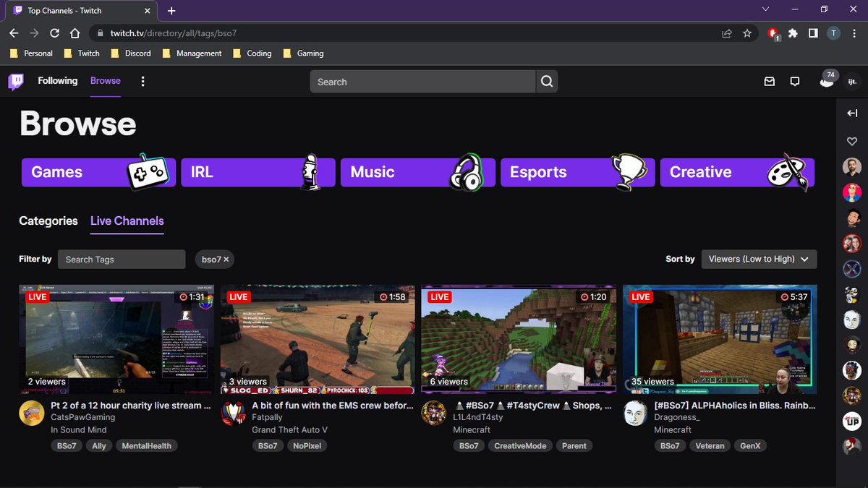
Task: Open the three-dot menu next to Browse
Action: coord(142,81)
